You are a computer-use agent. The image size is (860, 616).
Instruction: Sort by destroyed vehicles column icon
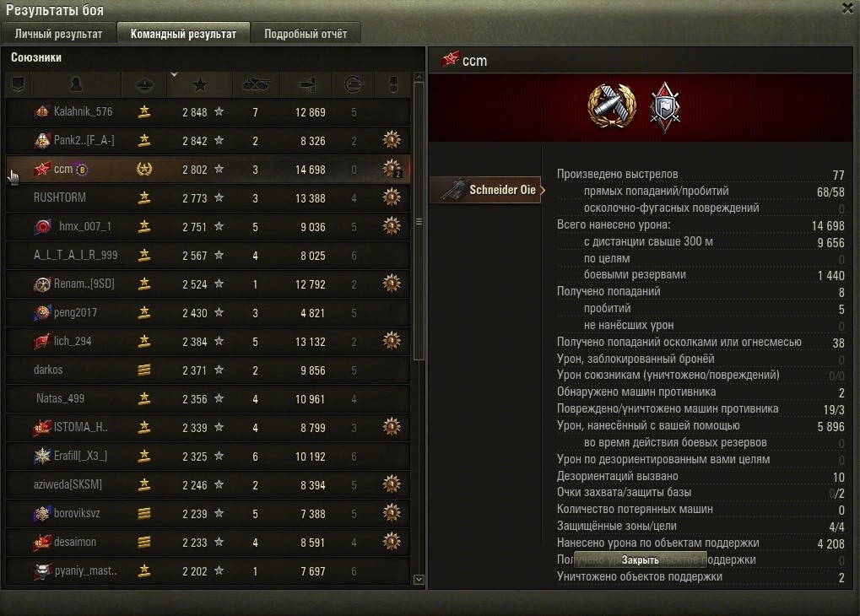pyautogui.click(x=256, y=84)
